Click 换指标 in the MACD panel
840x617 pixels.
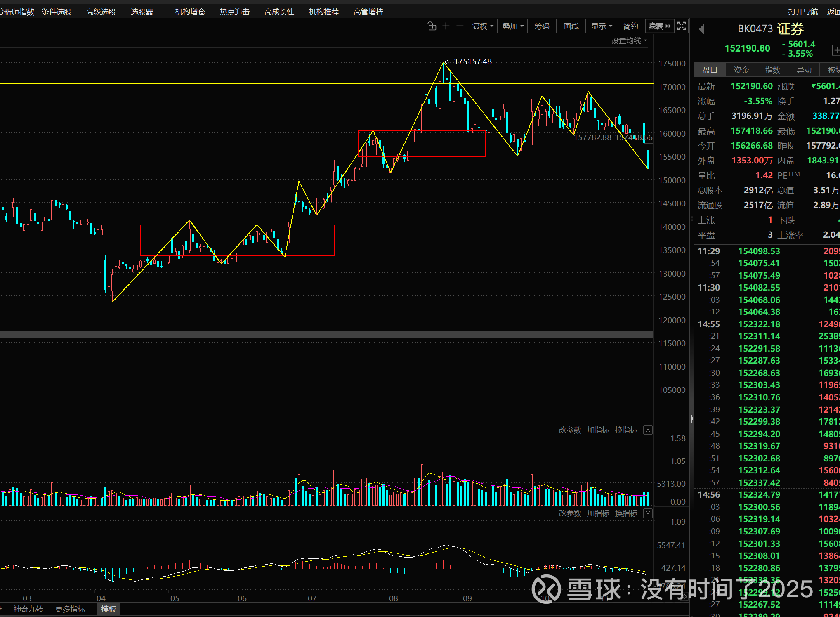tap(626, 513)
